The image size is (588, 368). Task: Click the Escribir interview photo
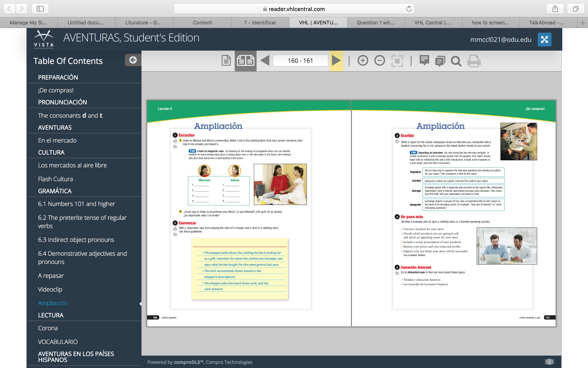[518, 141]
